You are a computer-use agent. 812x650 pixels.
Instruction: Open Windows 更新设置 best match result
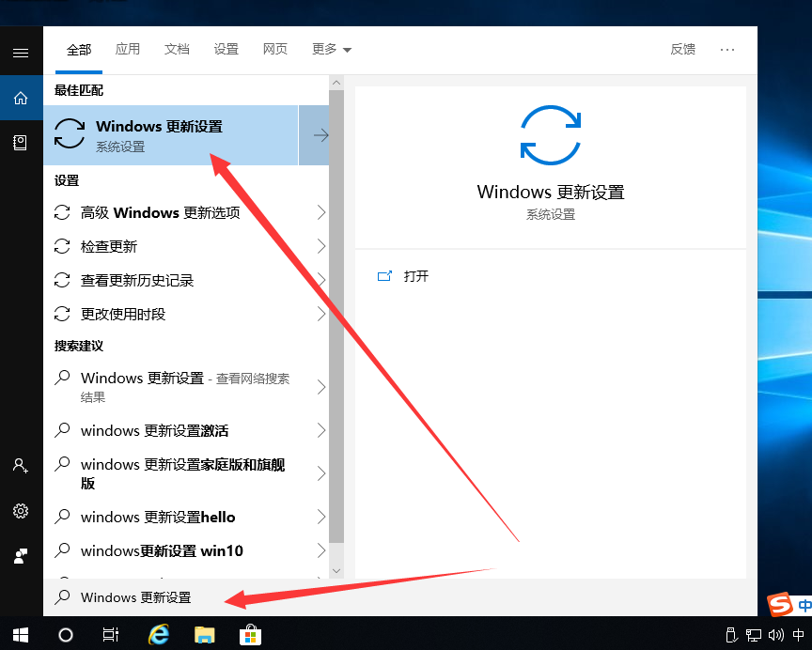pyautogui.click(x=171, y=135)
